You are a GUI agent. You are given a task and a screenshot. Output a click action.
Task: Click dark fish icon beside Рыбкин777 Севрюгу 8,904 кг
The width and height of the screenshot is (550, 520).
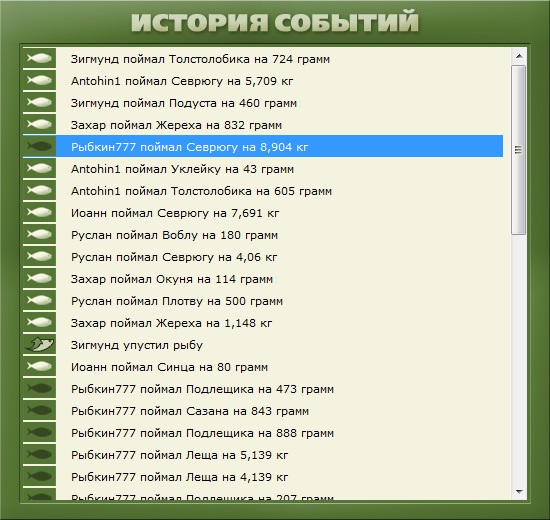pos(39,146)
